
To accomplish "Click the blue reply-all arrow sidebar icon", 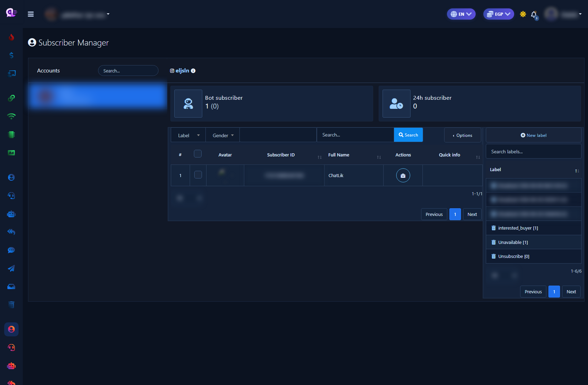I will 11,232.
